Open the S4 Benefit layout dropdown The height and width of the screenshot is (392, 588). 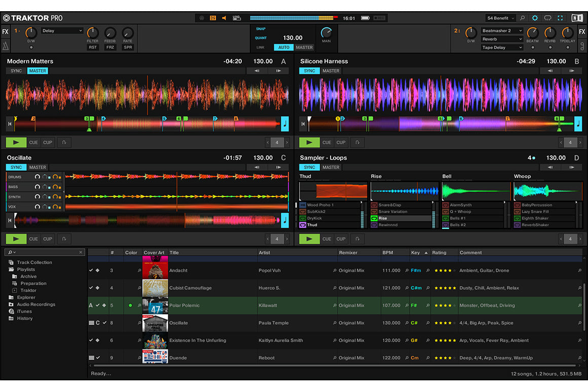[x=501, y=18]
